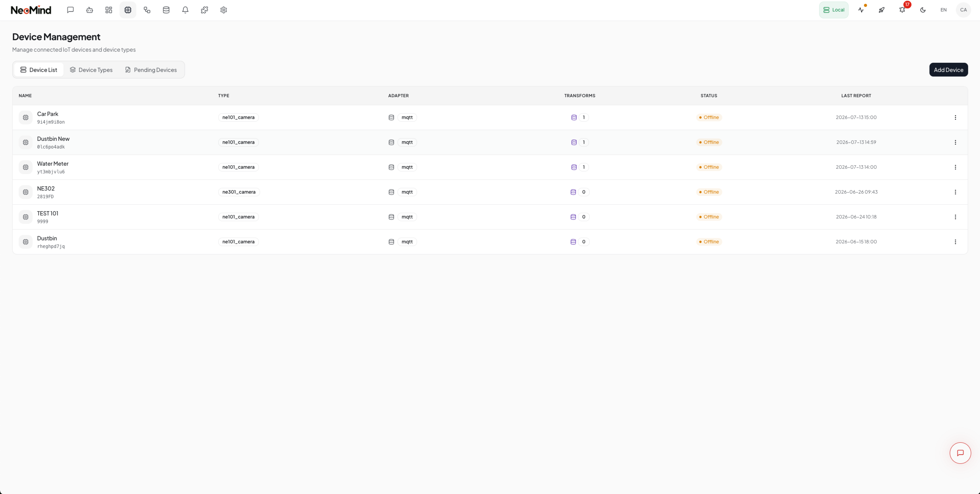Switch language with EN button
980x494 pixels.
click(944, 10)
